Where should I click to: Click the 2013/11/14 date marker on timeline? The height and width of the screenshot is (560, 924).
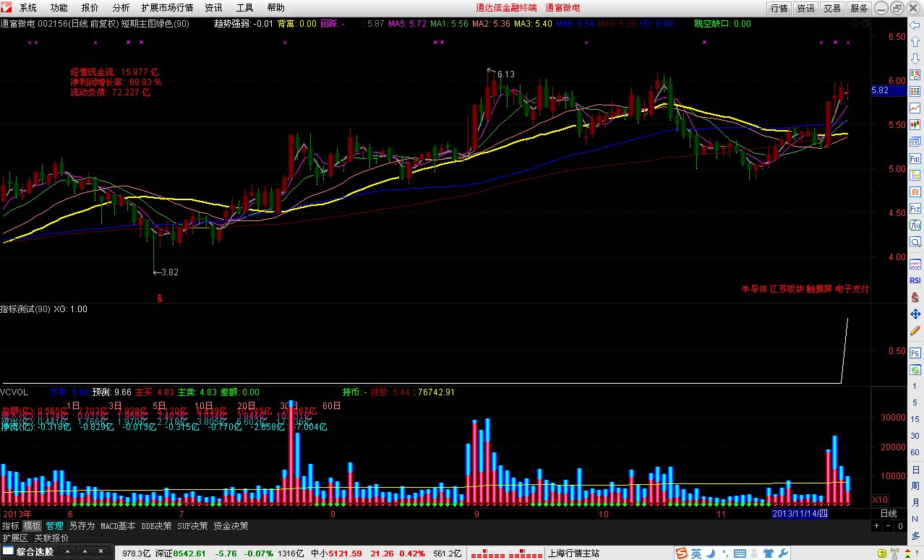pos(798,513)
